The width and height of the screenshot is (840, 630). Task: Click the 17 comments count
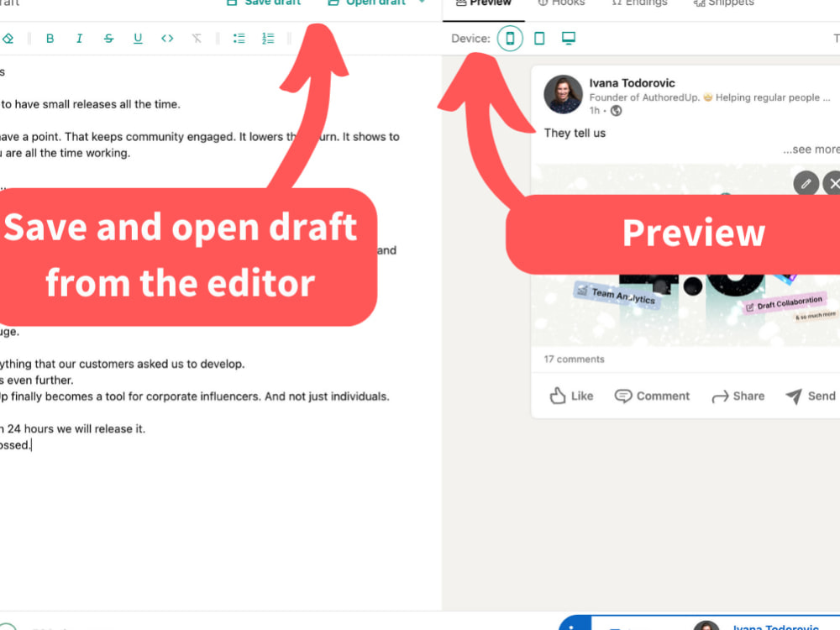[x=575, y=359]
